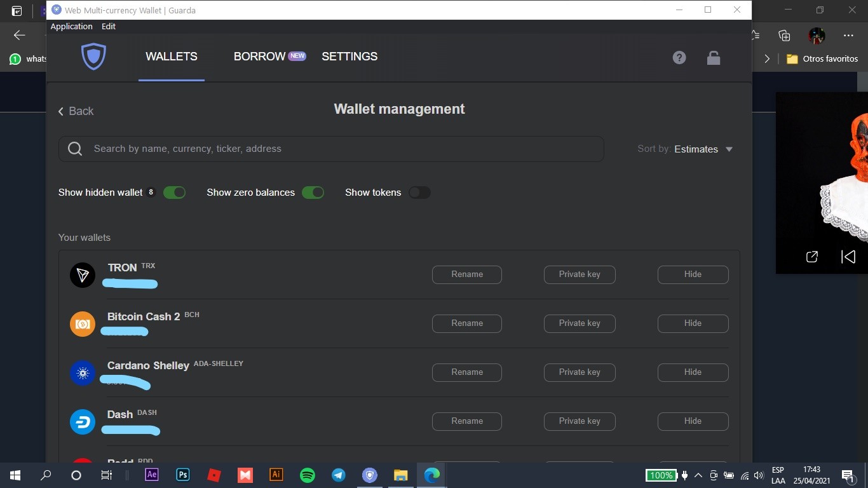Toggle the Show hidden wallet switch
This screenshot has width=868, height=488.
[x=175, y=193]
